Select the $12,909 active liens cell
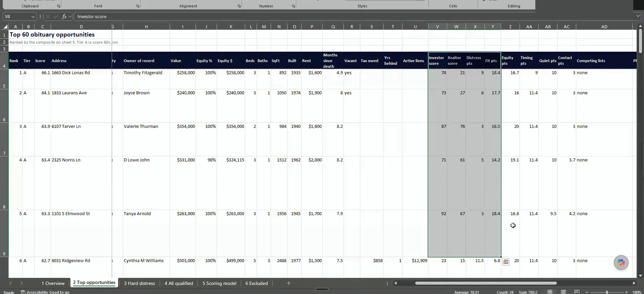The height and width of the screenshot is (294, 644). coord(415,267)
